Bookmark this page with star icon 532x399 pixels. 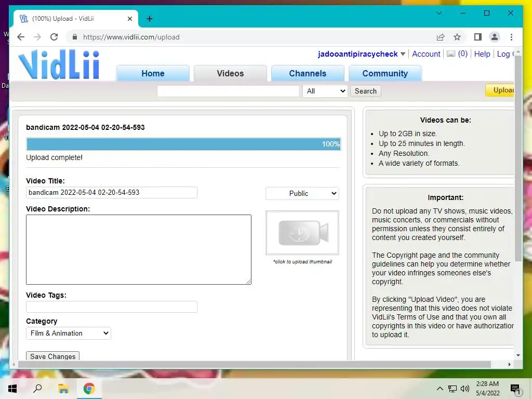(x=457, y=37)
